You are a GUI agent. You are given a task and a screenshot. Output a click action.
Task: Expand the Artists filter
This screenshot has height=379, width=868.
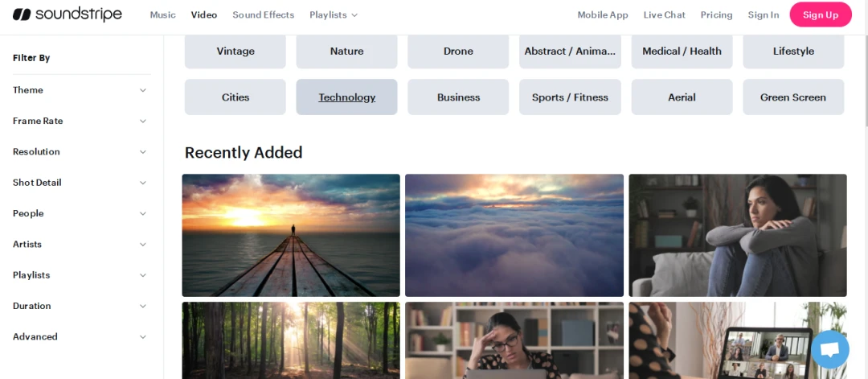click(x=80, y=244)
